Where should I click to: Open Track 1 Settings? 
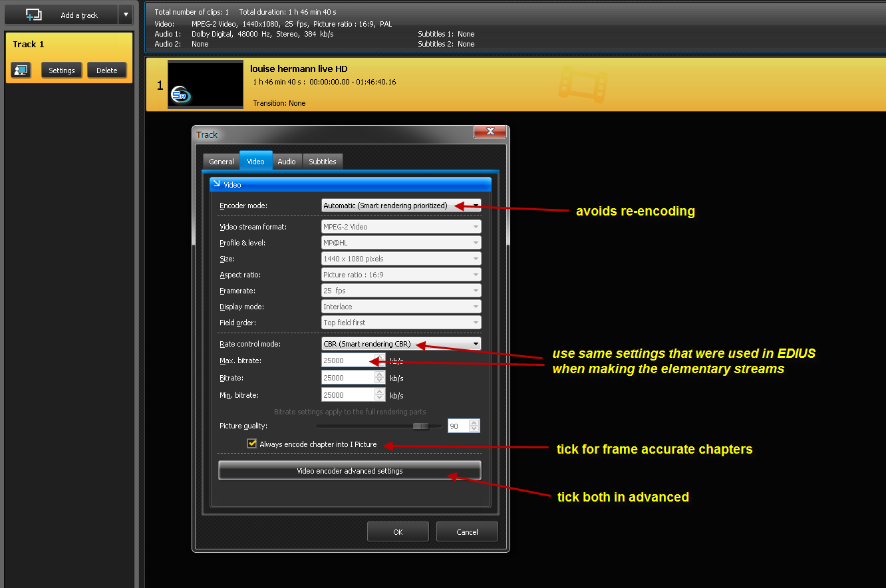click(x=62, y=70)
